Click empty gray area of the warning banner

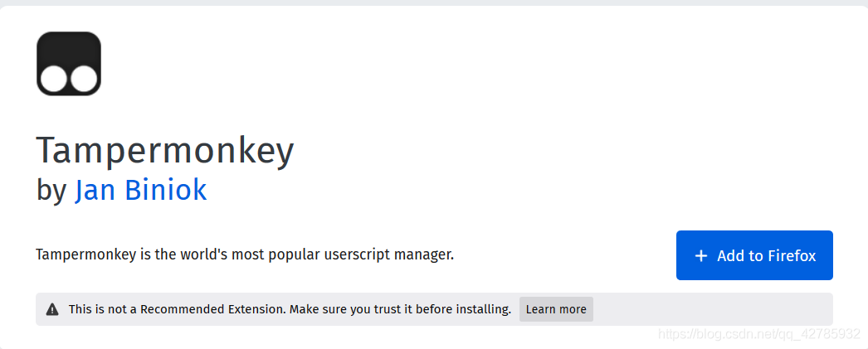[714, 309]
